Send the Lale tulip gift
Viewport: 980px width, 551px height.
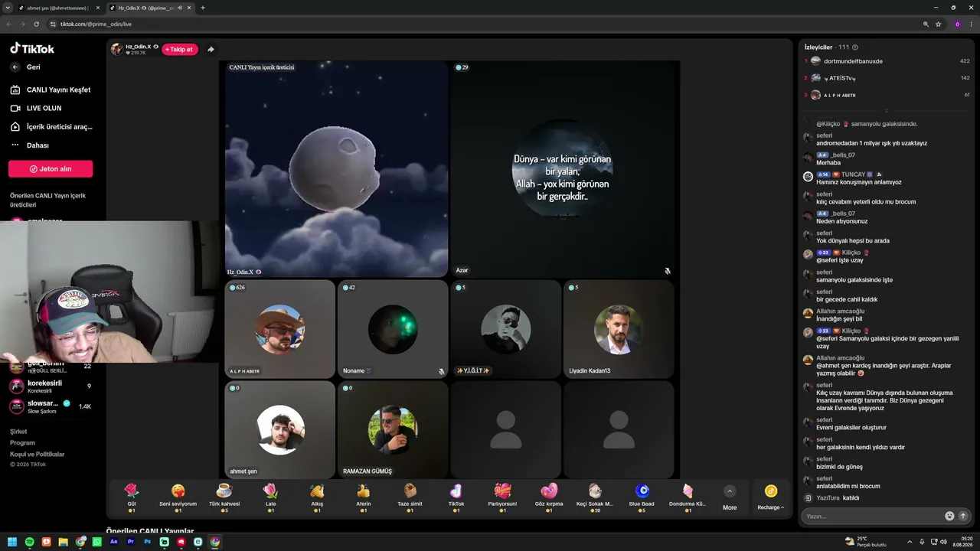coord(270,497)
